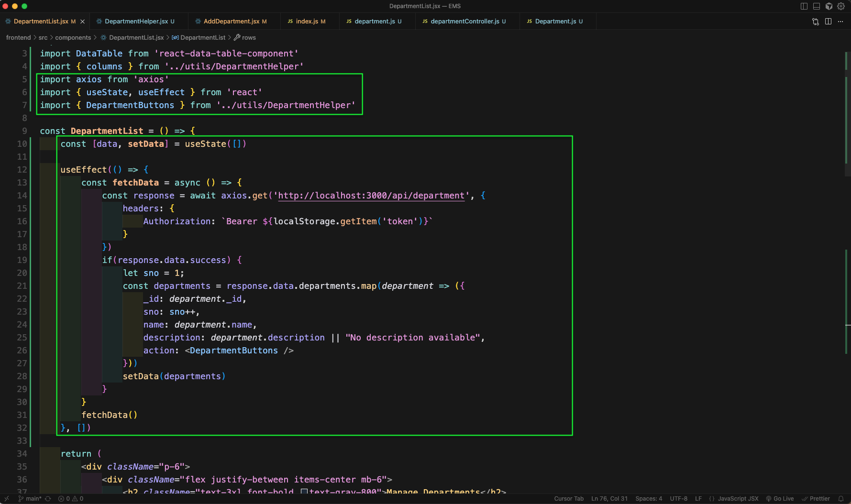Screen dimensions: 851x504
Task: Open 'rows' symbol breadcrumb
Action: pyautogui.click(x=249, y=37)
